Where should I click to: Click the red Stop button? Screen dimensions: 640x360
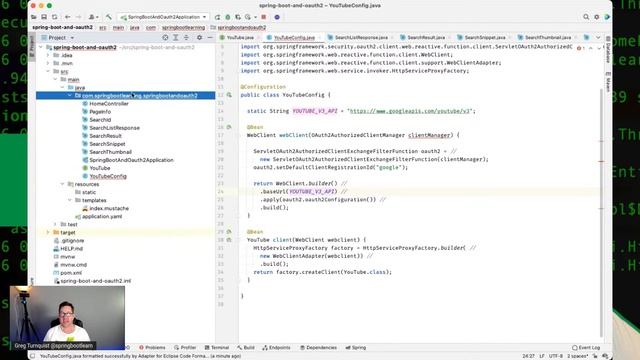(264, 17)
